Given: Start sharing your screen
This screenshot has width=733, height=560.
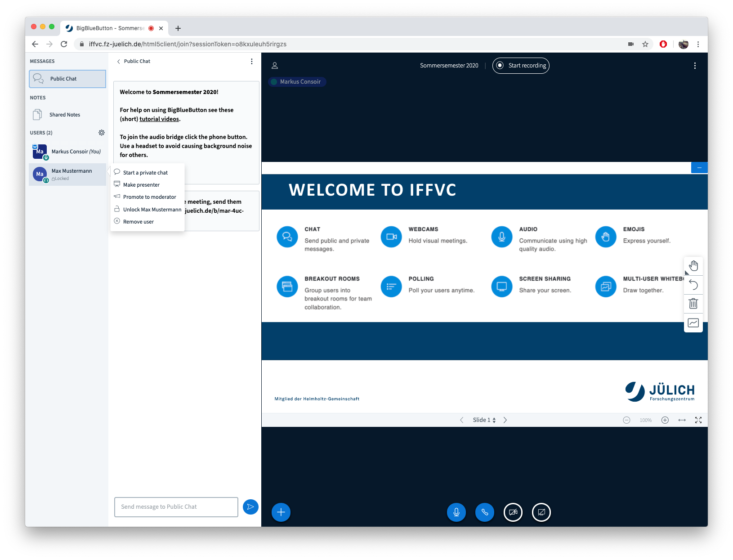Looking at the screenshot, I should [x=541, y=512].
